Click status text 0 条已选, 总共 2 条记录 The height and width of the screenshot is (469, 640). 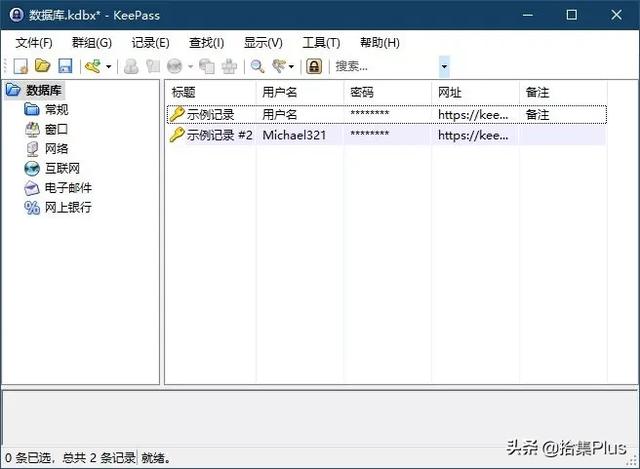click(x=70, y=458)
